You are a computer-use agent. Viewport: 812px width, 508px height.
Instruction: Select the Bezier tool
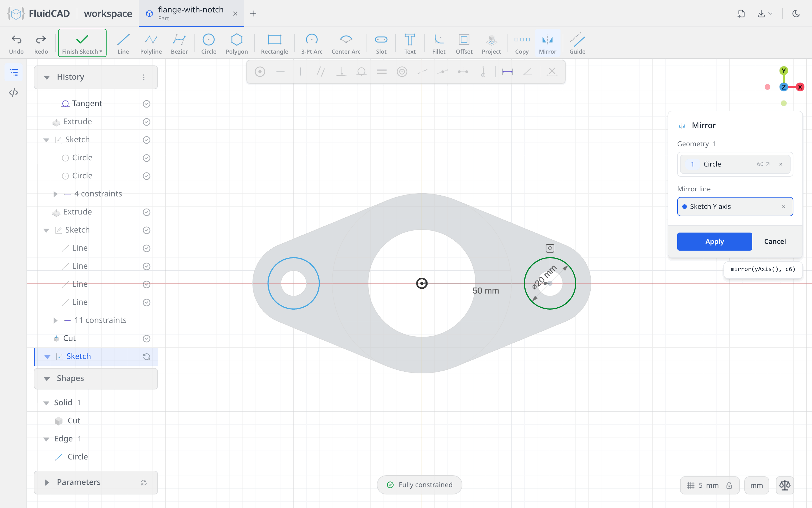(x=179, y=44)
